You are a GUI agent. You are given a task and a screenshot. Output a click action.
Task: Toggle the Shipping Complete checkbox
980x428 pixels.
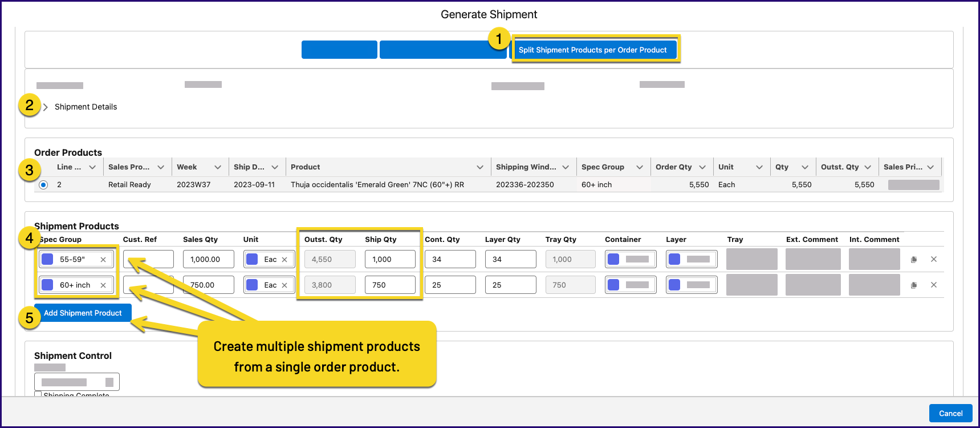(x=38, y=394)
